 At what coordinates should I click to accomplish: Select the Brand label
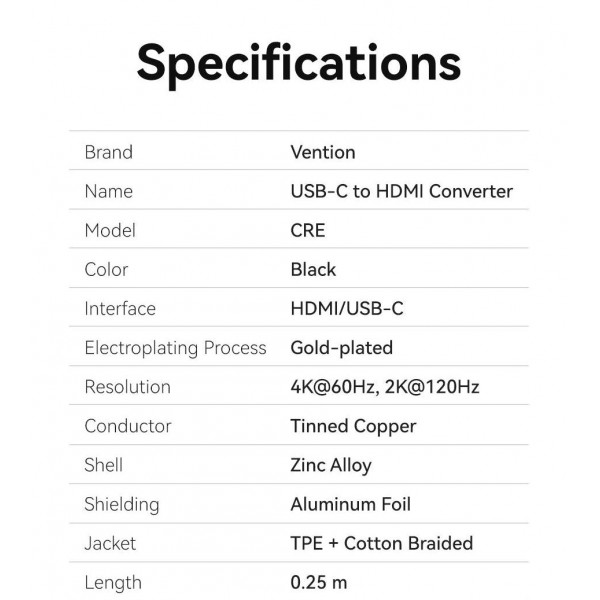pyautogui.click(x=108, y=152)
